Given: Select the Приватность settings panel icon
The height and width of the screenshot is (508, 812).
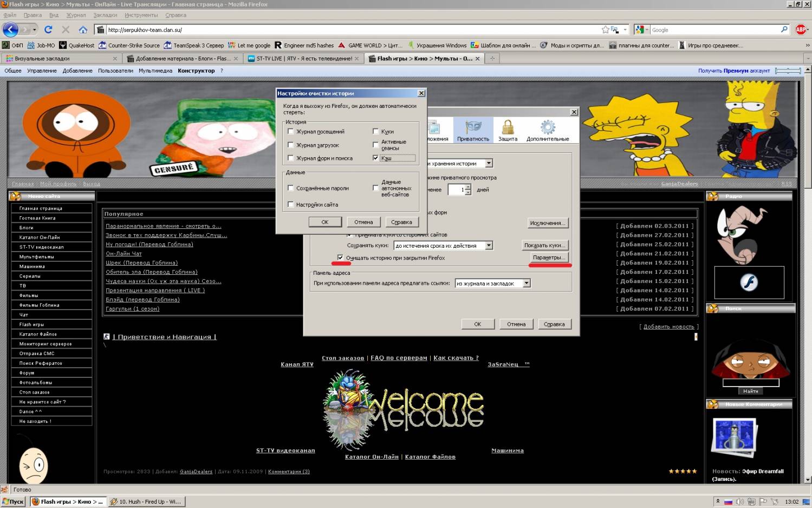Looking at the screenshot, I should pos(473,131).
